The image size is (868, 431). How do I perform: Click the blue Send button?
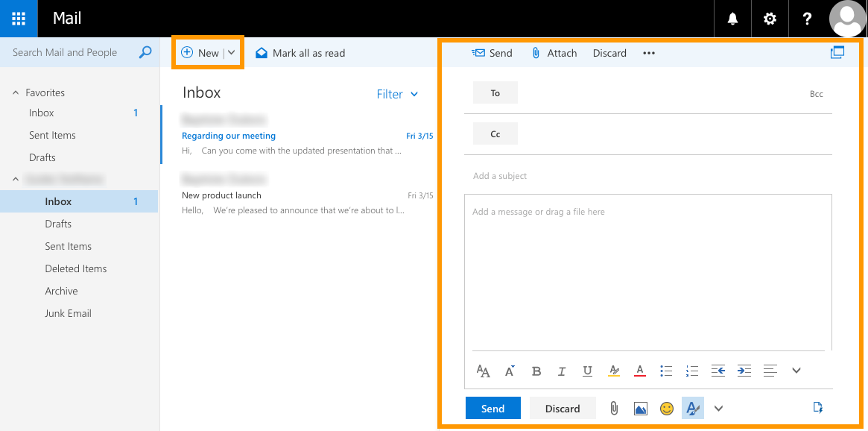492,409
